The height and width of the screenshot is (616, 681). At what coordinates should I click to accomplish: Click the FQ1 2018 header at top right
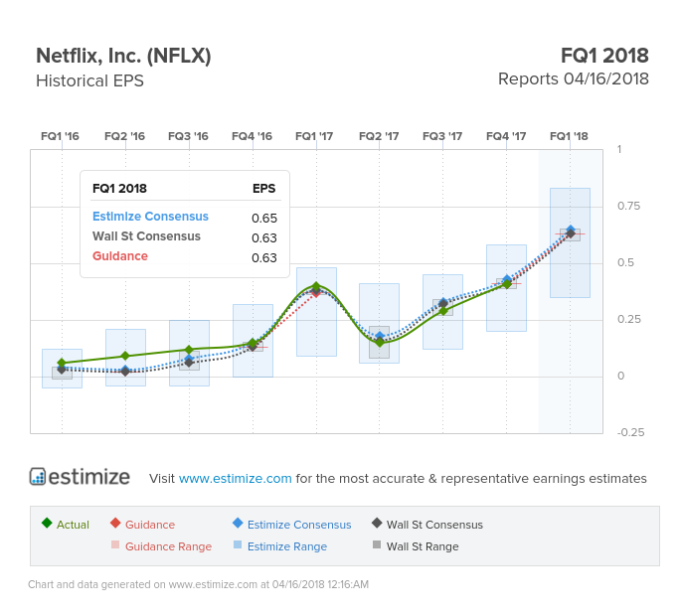pyautogui.click(x=604, y=56)
